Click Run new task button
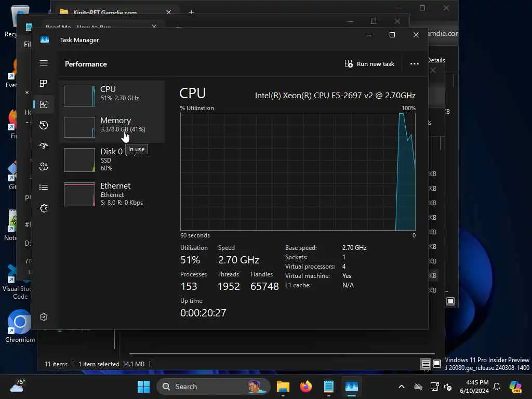 tap(369, 64)
